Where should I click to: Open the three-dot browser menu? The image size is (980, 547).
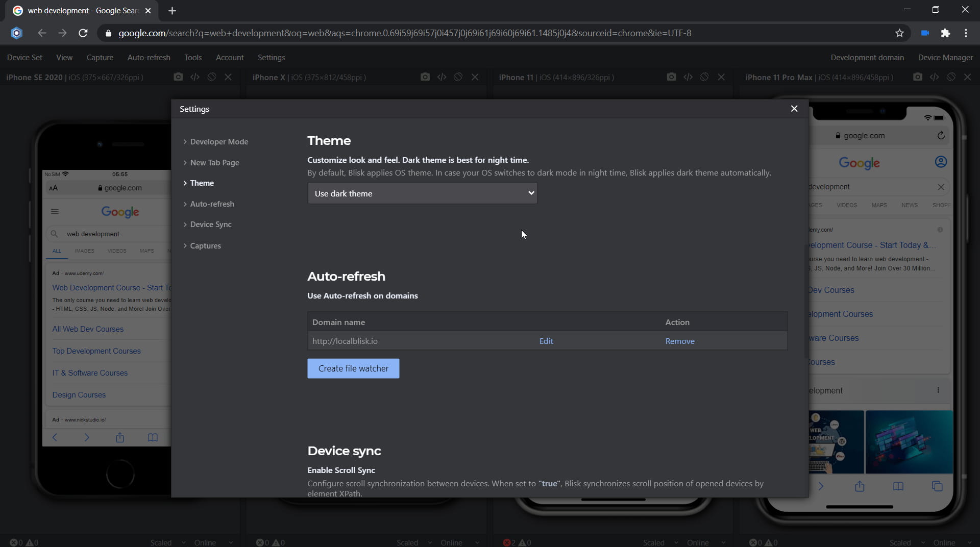[x=966, y=33]
